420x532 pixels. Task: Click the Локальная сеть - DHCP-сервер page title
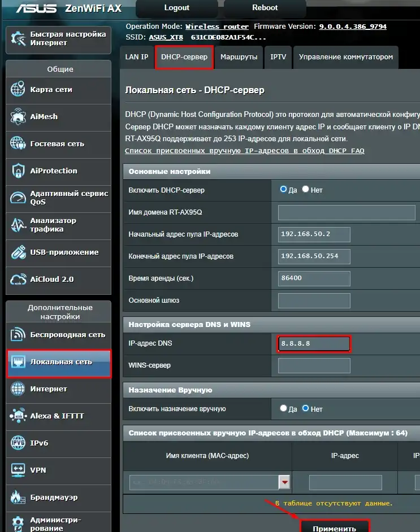pyautogui.click(x=194, y=90)
